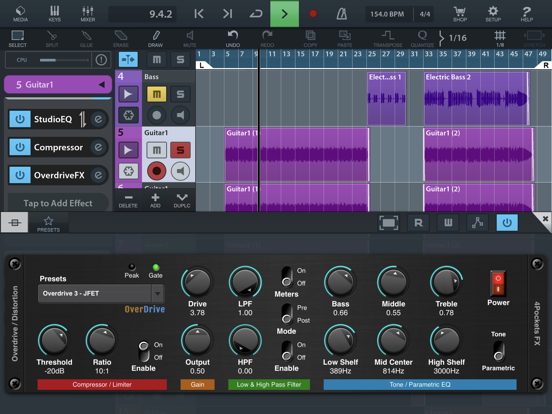Toggle the R read automation button

[418, 223]
